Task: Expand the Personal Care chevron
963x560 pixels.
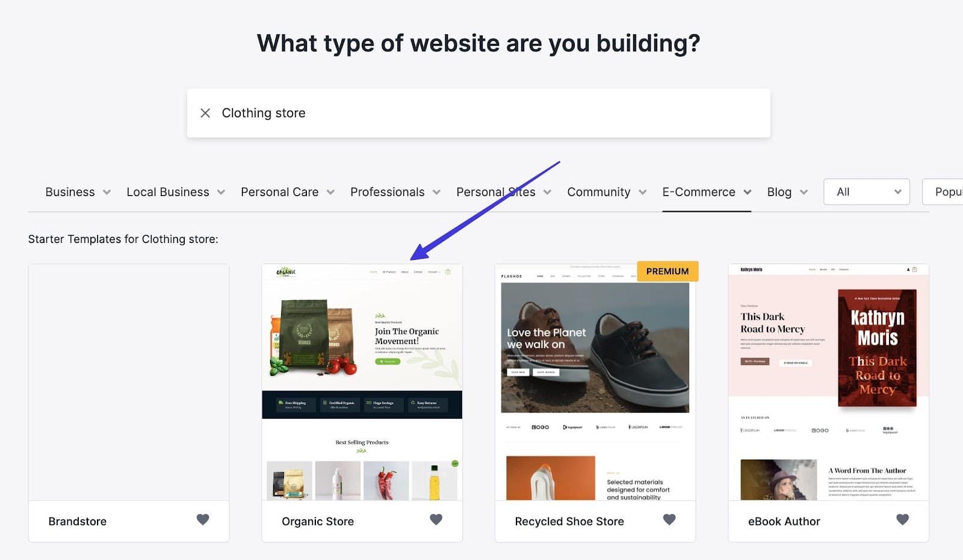Action: pyautogui.click(x=330, y=192)
